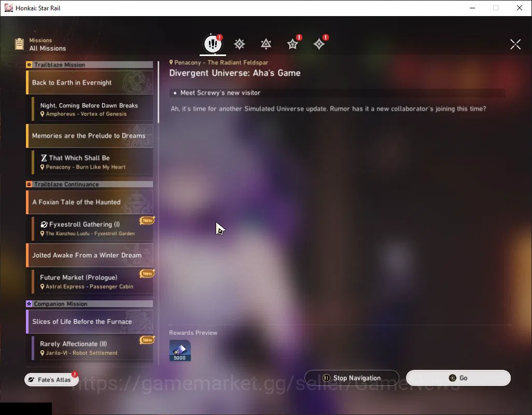
Task: Select Rarely Affectionate (II) mission
Action: (92, 348)
